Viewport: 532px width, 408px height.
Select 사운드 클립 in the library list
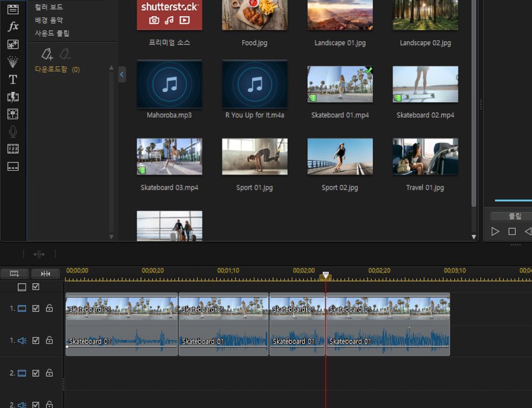click(52, 33)
